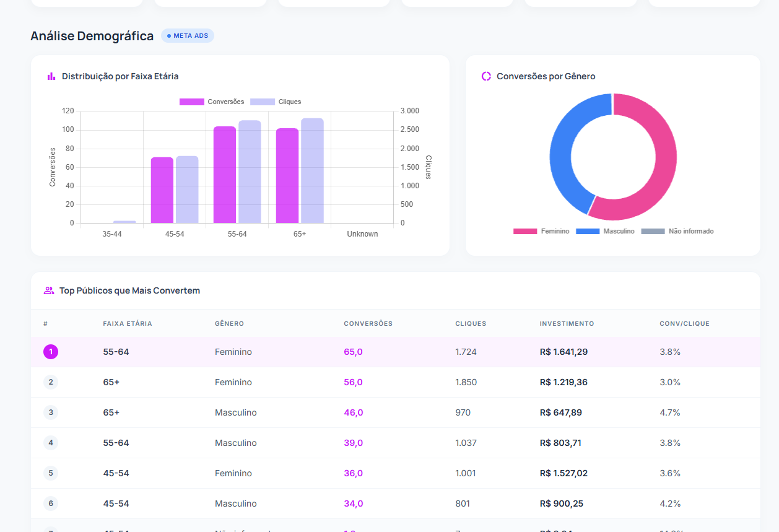The image size is (779, 532).
Task: Click the 65+ Cliques bar
Action: coord(312,170)
